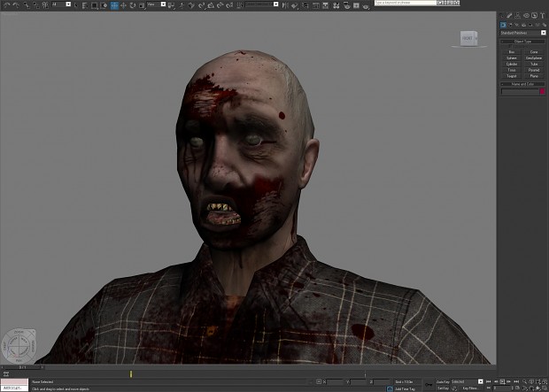Screen dimensions: 549x392
Task: Toggle the AutoGrid checkbox
Action: click(511, 46)
